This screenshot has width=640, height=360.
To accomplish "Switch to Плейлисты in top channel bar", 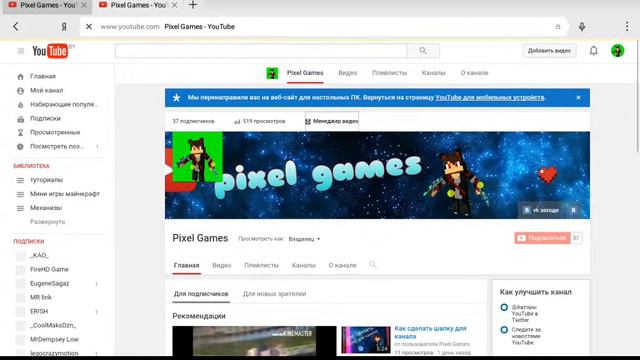I will coord(389,73).
